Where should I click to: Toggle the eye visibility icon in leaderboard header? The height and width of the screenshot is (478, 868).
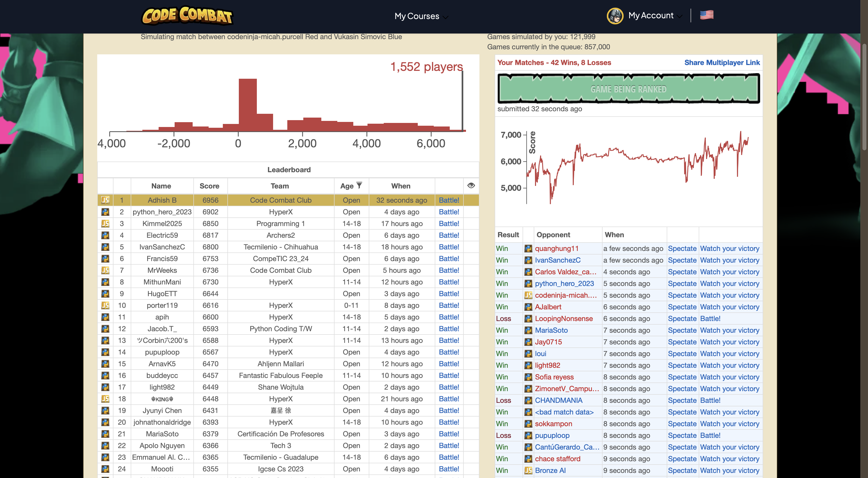pyautogui.click(x=471, y=185)
